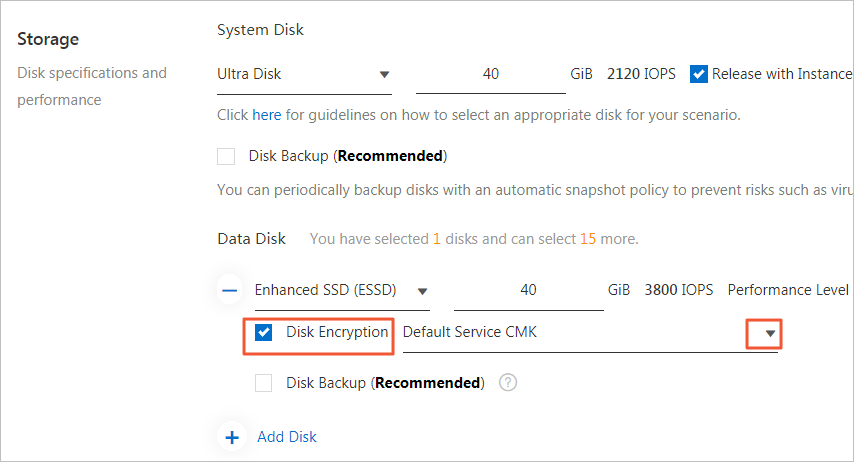
Task: Open help tooltip beside data disk Disk Backup
Action: tap(508, 382)
